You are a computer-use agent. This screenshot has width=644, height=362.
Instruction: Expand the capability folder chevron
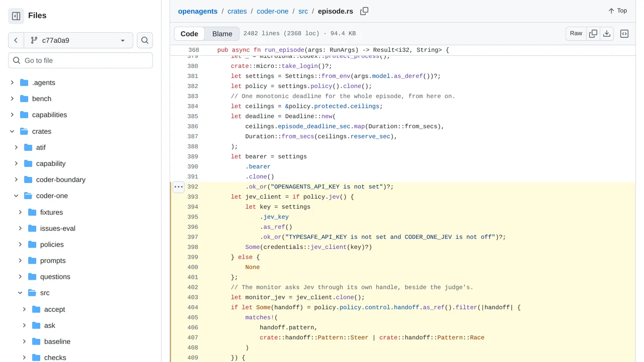point(16,163)
